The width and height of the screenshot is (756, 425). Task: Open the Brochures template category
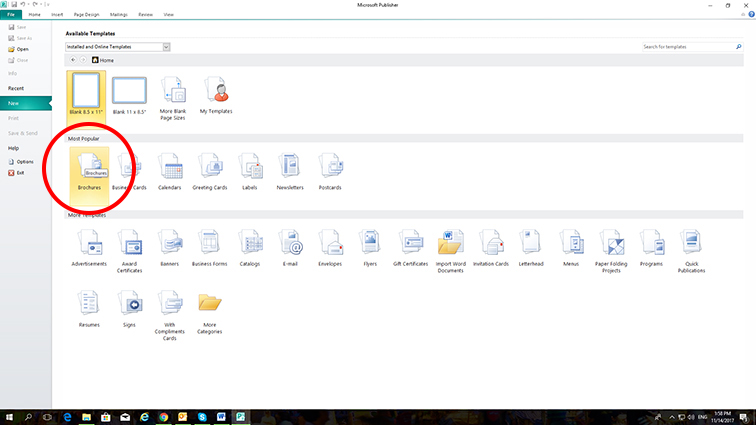[x=89, y=171]
